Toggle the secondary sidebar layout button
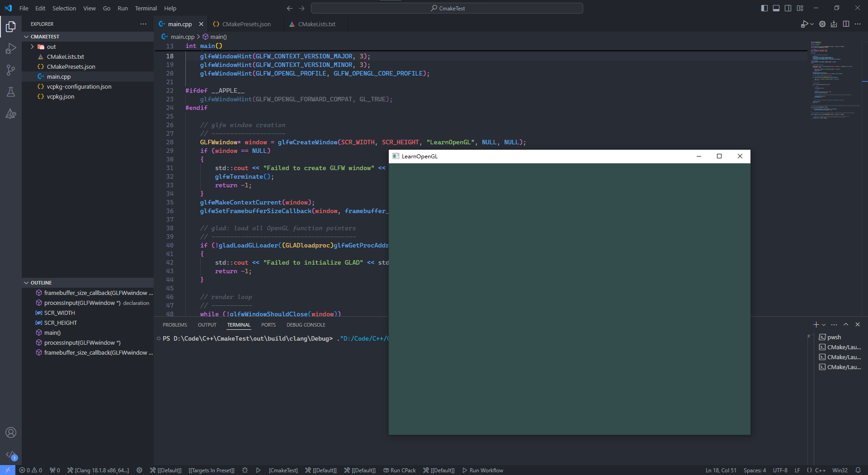The image size is (868, 475). (788, 8)
